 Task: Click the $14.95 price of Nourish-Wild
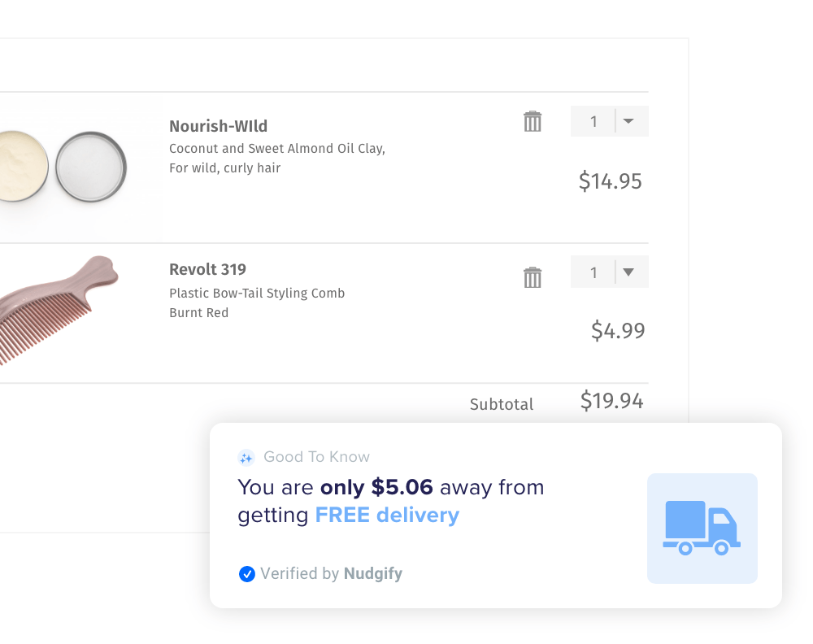611,181
